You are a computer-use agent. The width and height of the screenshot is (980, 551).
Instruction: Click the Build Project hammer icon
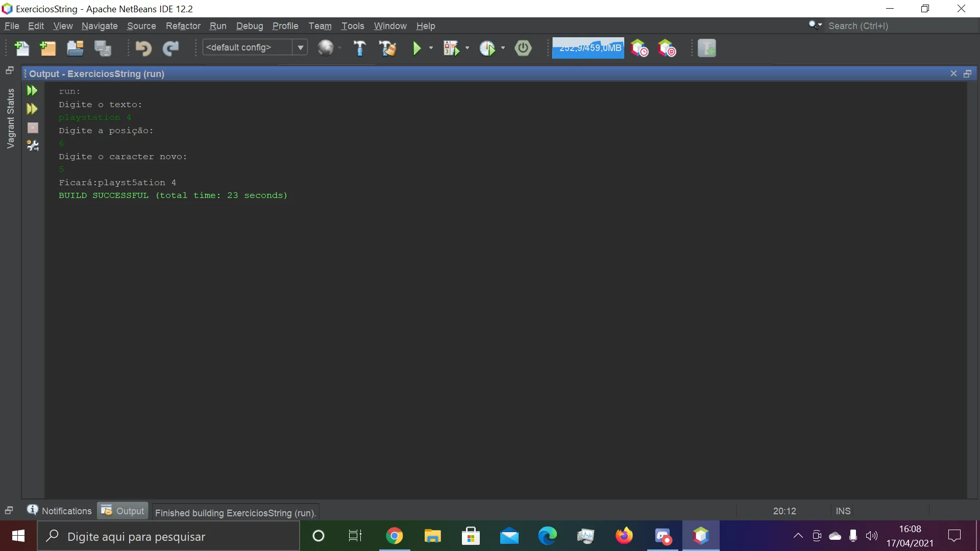(360, 48)
